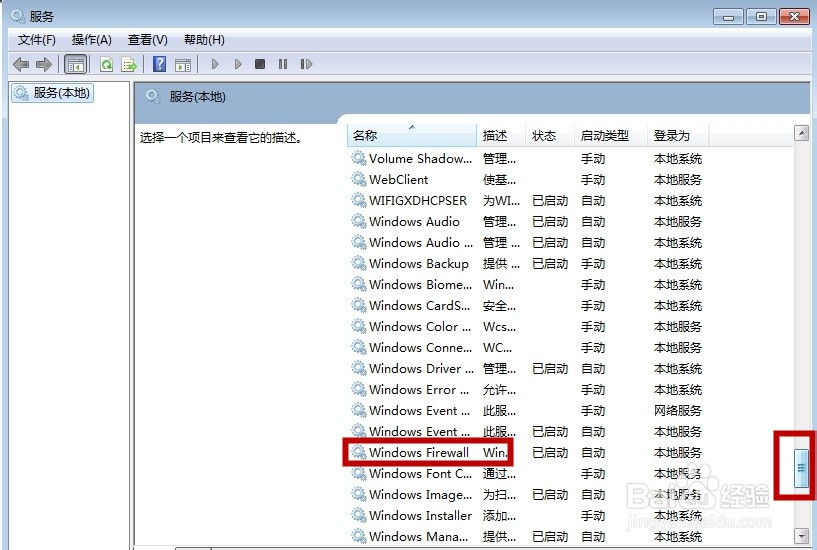
Task: Click the Restart Service toolbar icon
Action: [306, 64]
